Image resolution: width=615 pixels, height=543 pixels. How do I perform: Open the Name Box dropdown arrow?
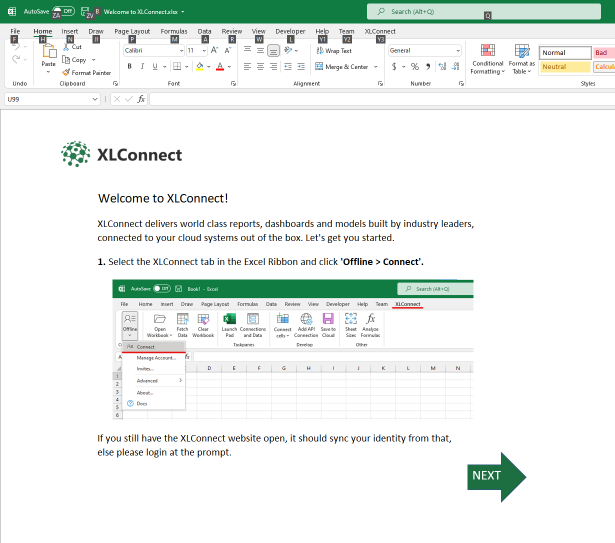(96, 99)
